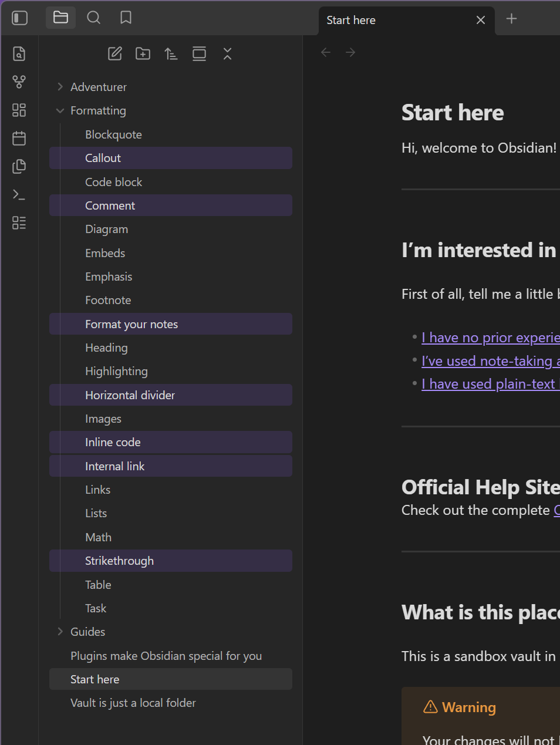Open the search panel icon
This screenshot has height=745, width=560.
click(x=93, y=18)
